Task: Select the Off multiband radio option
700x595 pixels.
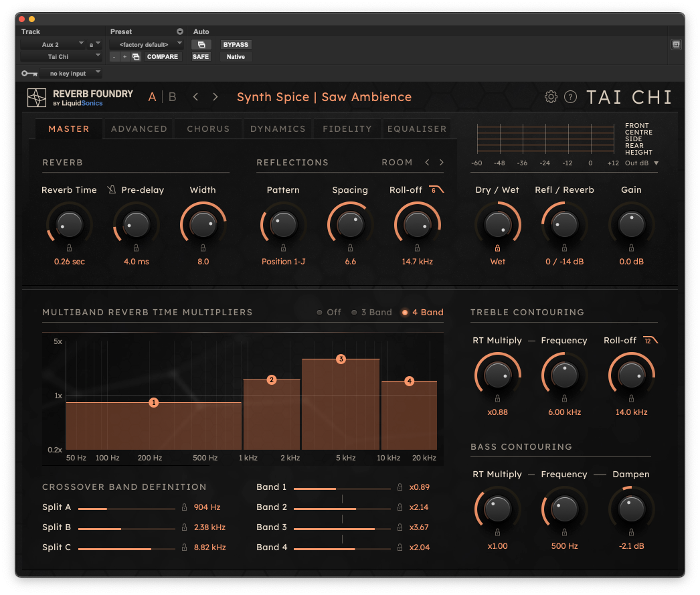Action: (x=329, y=313)
